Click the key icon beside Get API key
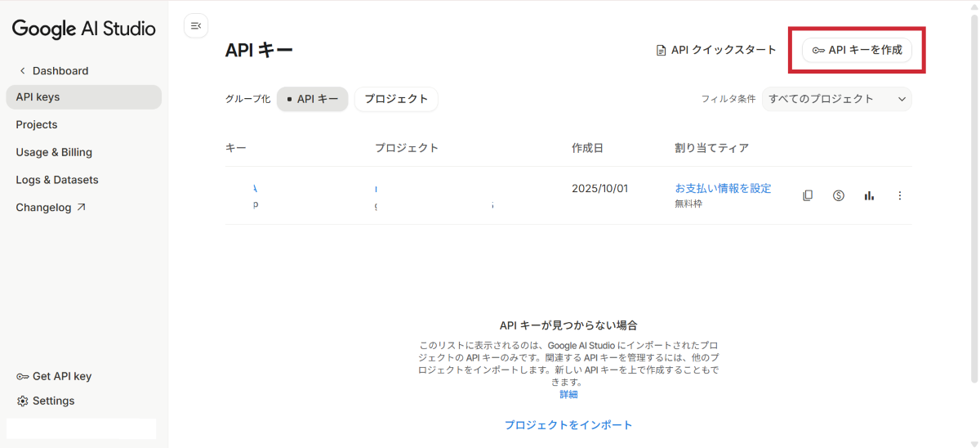The height and width of the screenshot is (448, 980). (x=23, y=377)
